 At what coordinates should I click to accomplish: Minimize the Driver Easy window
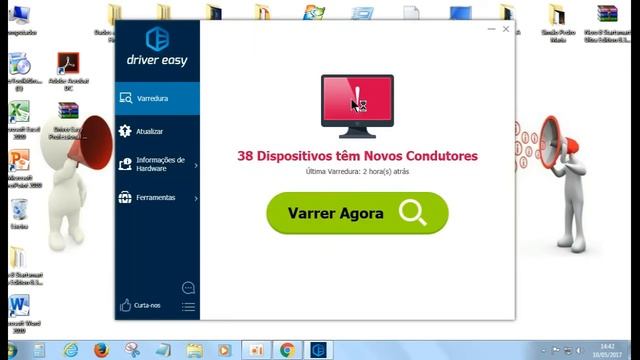(x=491, y=29)
